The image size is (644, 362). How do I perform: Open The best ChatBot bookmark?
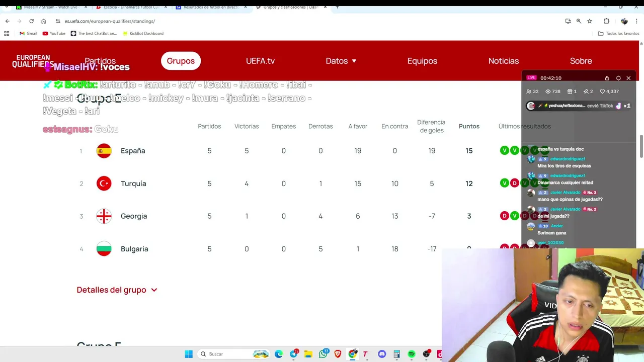pos(94,34)
